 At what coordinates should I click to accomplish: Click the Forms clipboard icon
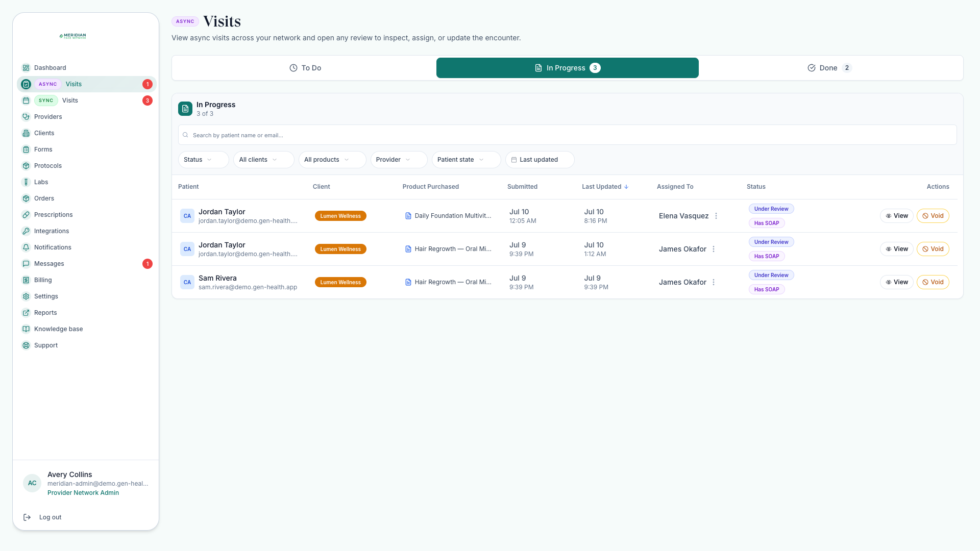point(26,149)
